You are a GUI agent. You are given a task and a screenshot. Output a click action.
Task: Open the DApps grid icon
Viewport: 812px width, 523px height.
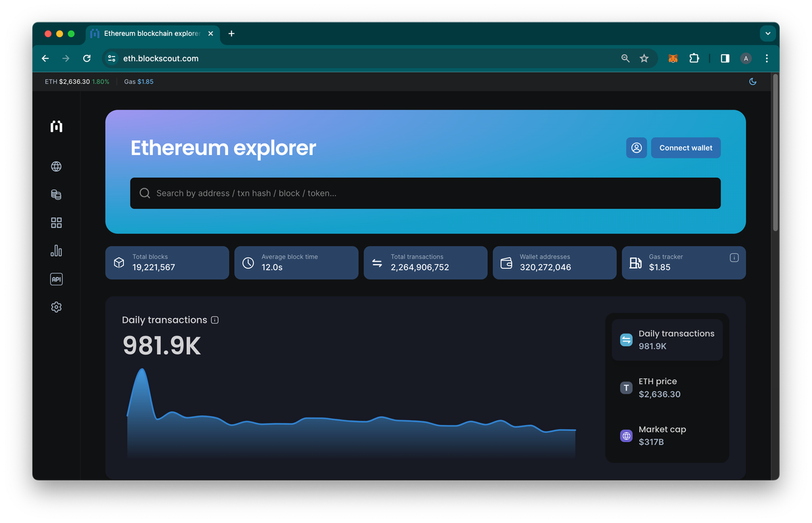click(56, 222)
